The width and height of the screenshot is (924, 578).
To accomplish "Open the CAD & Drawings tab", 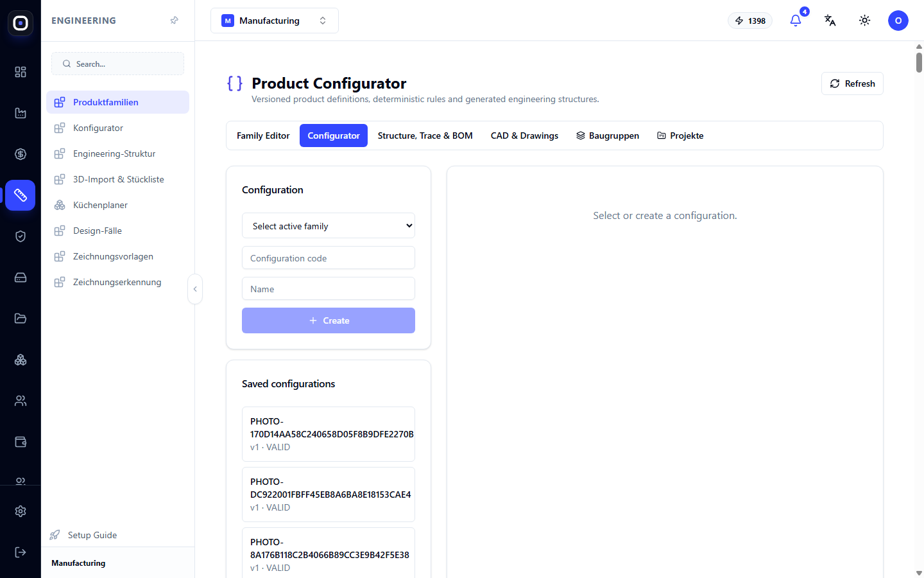I will [x=524, y=136].
